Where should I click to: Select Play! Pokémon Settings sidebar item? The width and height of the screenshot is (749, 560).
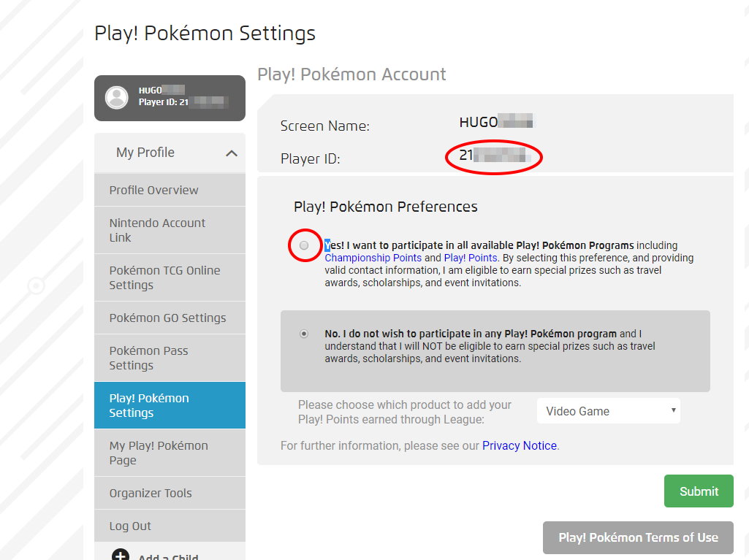pos(149,405)
